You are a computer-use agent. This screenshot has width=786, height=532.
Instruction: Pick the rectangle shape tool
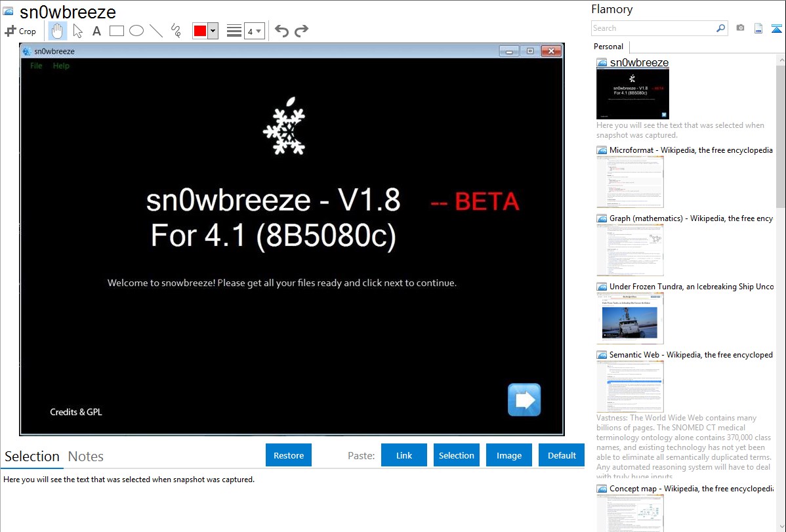coord(117,31)
